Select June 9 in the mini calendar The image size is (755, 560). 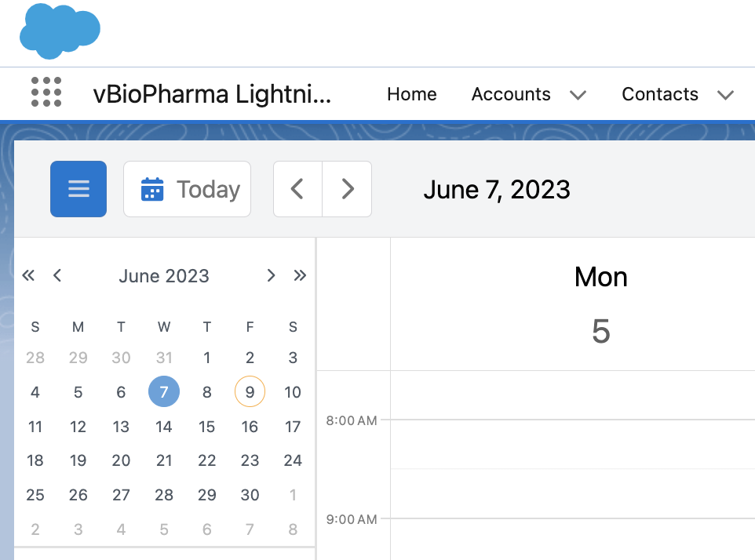pyautogui.click(x=250, y=391)
